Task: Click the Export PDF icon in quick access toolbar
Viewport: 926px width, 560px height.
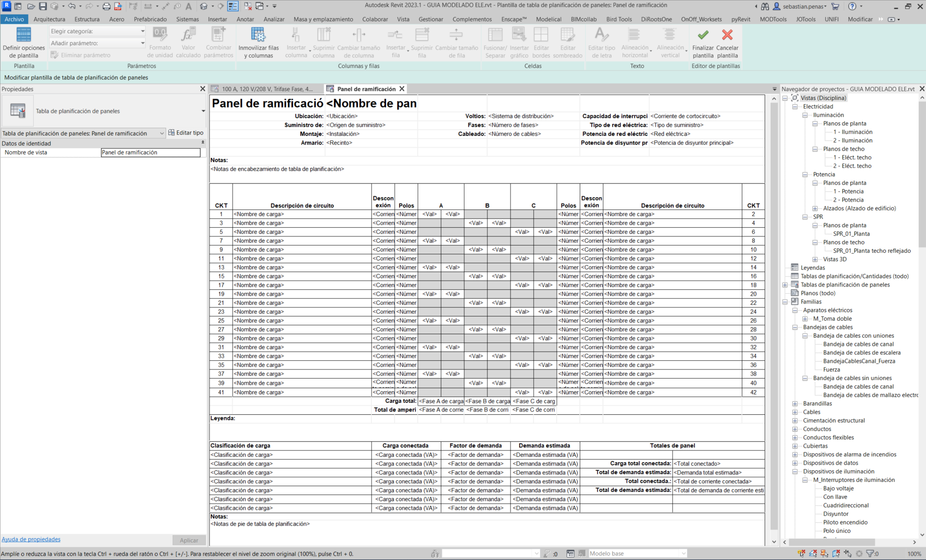Action: click(x=118, y=6)
